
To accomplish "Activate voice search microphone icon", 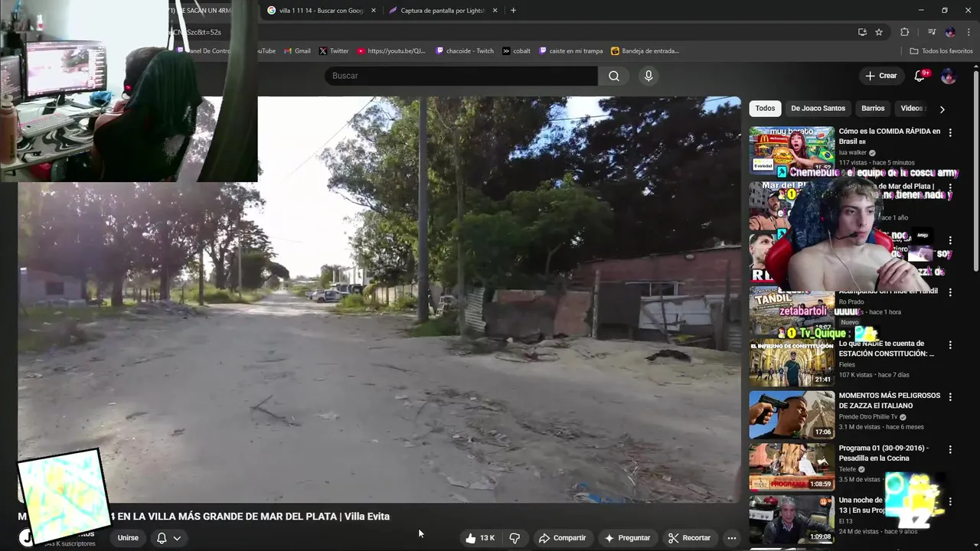I will 648,76.
